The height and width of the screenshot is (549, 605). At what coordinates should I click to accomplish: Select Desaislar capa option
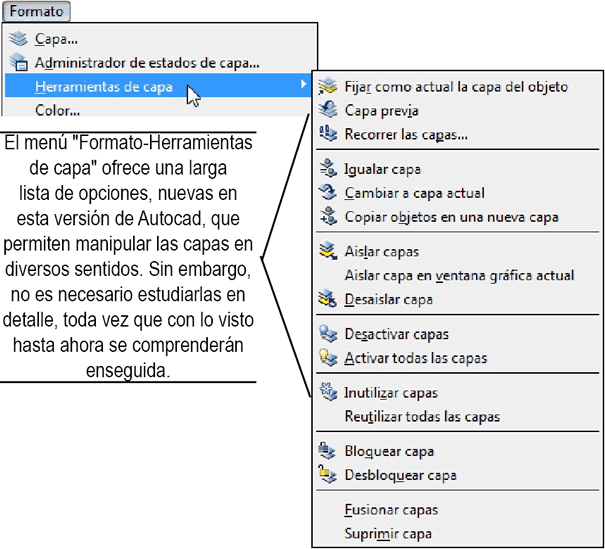click(x=389, y=300)
